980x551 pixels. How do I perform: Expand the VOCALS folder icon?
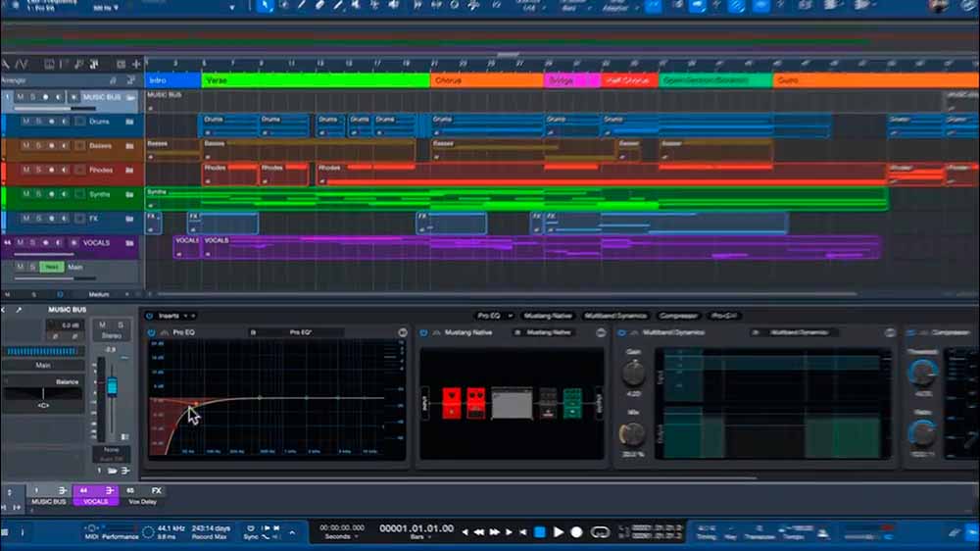click(x=129, y=243)
